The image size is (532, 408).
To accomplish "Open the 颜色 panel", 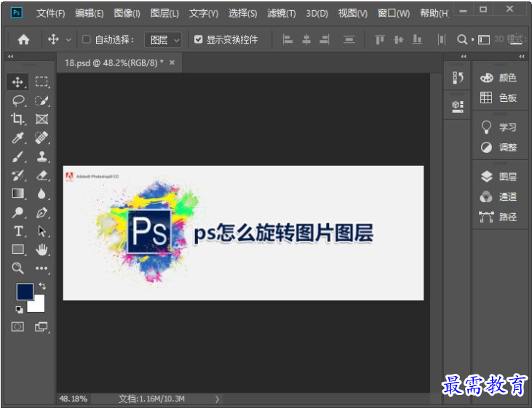I will pyautogui.click(x=499, y=78).
